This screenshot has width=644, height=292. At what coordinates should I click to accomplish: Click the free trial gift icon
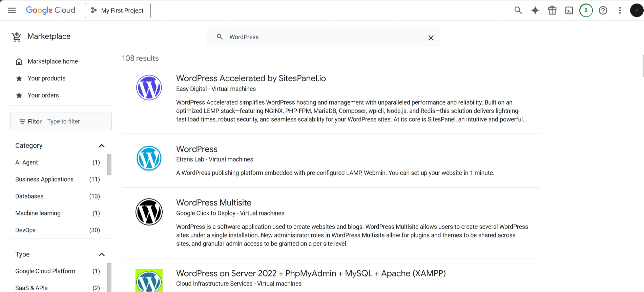552,11
